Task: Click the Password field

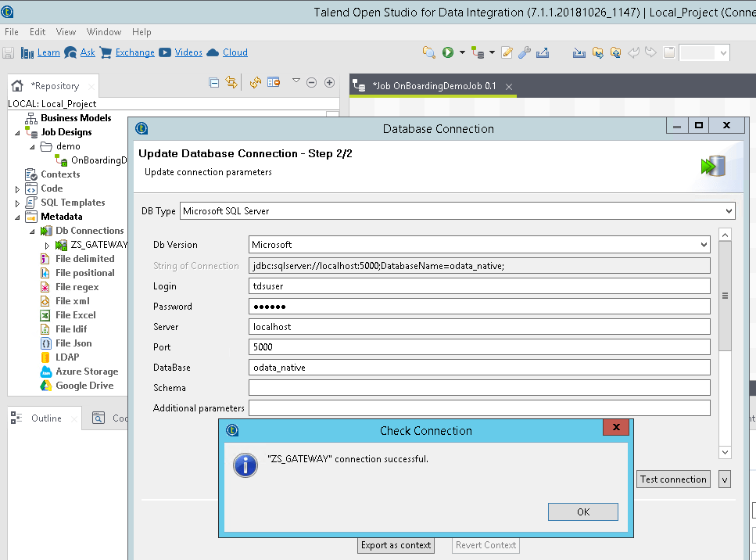Action: pos(479,307)
